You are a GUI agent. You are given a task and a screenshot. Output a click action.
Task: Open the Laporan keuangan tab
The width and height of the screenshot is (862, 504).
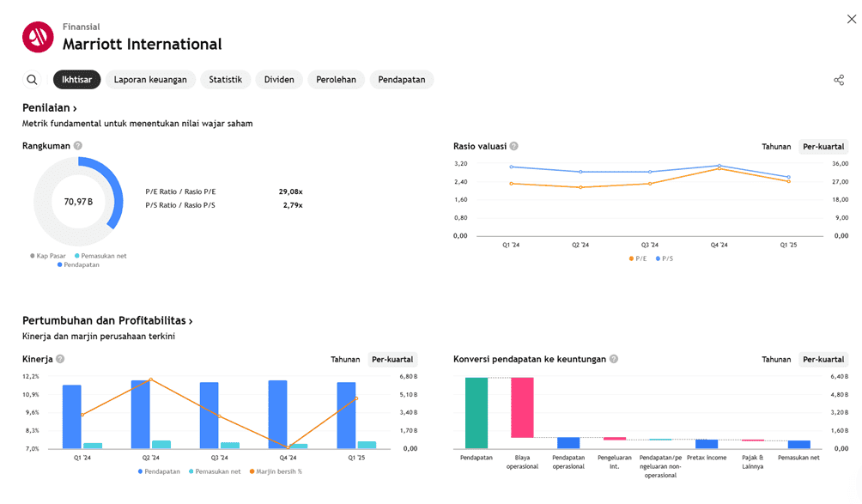pyautogui.click(x=150, y=80)
